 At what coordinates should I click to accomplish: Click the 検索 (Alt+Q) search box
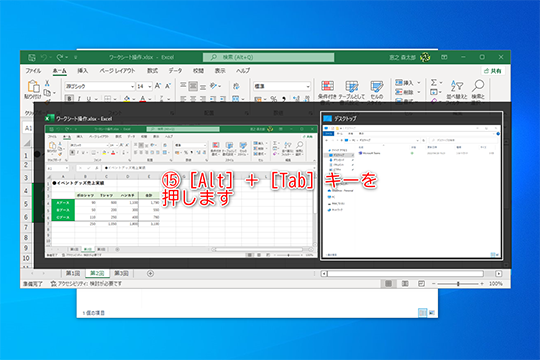[268, 57]
